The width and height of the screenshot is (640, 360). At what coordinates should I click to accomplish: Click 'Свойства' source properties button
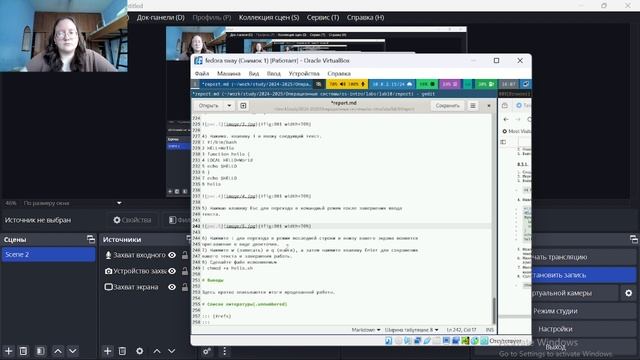132,220
